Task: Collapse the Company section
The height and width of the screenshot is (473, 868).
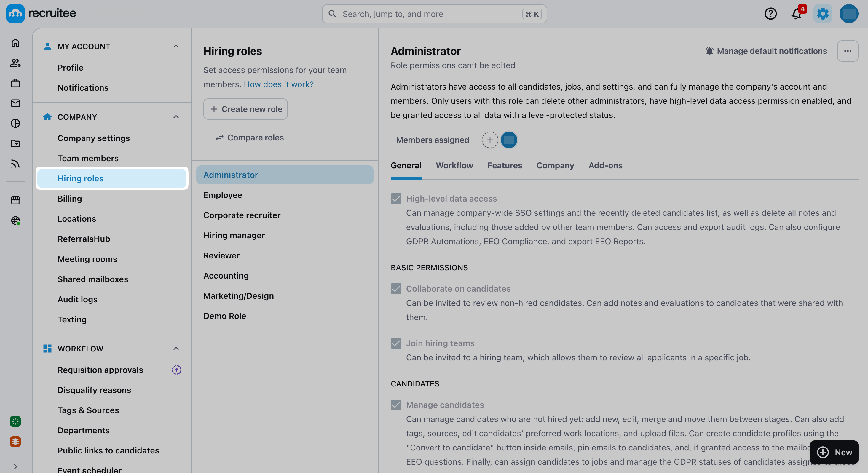Action: (x=176, y=117)
